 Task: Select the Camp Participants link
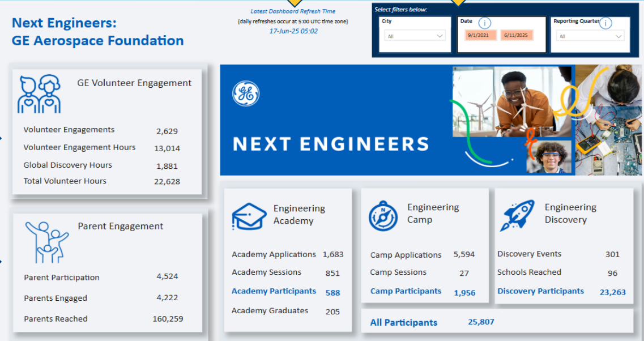tap(406, 291)
